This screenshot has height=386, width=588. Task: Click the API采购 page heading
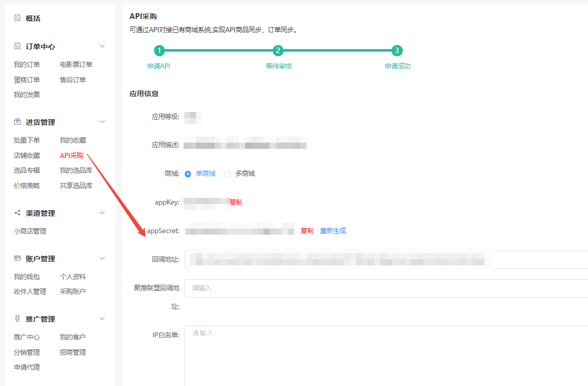pos(143,16)
